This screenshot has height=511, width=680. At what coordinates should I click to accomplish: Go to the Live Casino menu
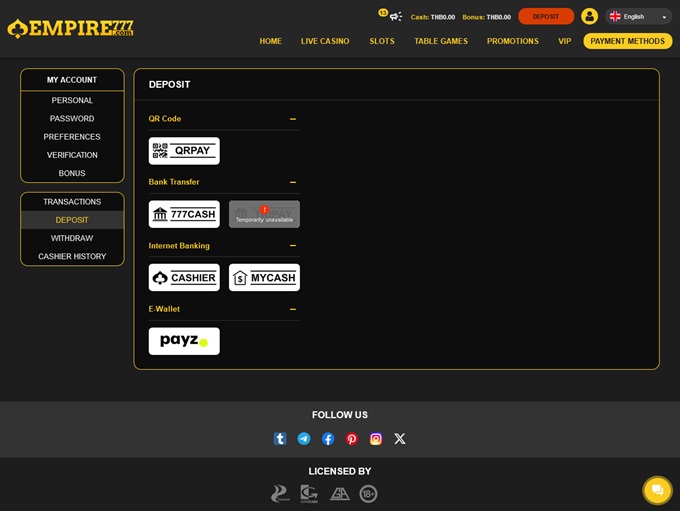click(325, 41)
